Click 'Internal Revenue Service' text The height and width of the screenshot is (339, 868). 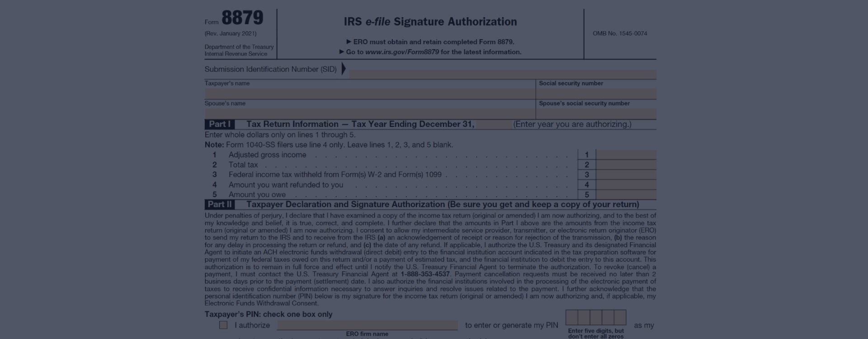tap(236, 54)
